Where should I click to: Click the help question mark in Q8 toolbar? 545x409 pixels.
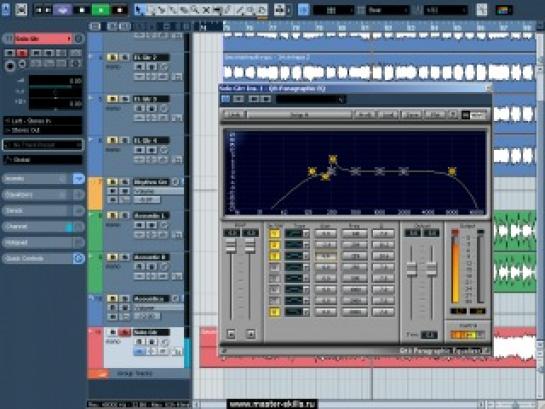point(453,115)
